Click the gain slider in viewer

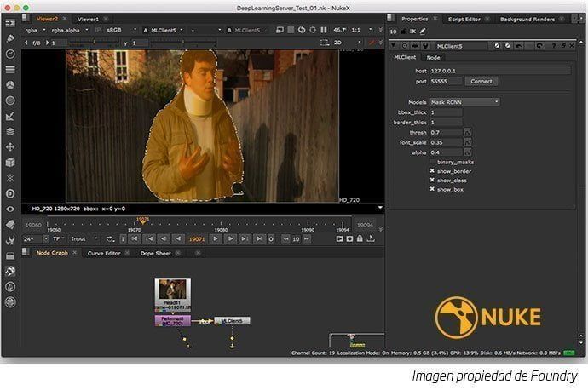(x=94, y=43)
